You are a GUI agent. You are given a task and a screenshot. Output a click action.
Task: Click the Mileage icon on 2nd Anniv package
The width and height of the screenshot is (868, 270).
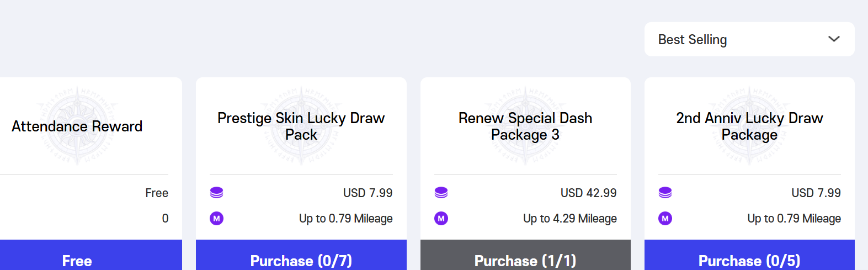pyautogui.click(x=665, y=219)
